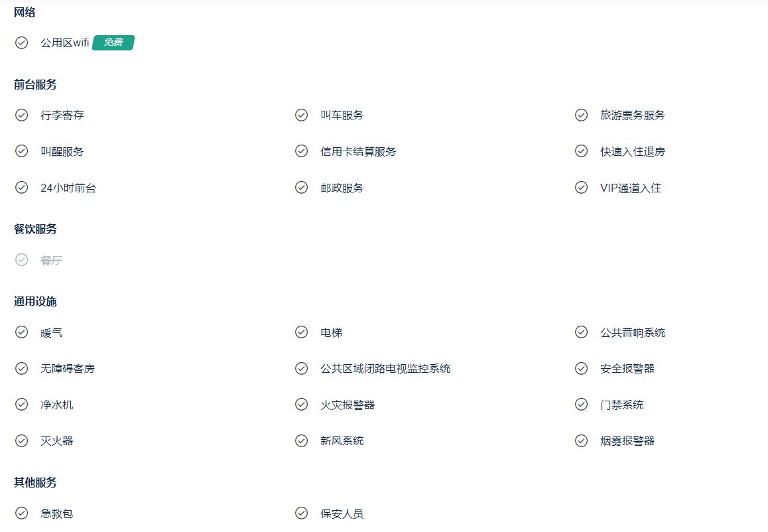Click the check icon beside 24小时前台
768x532 pixels.
(x=21, y=188)
